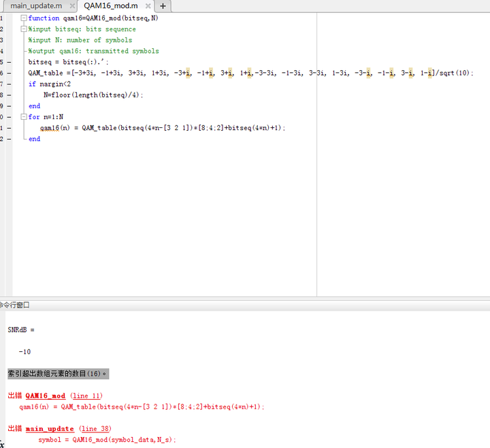Click 'N=floor(length(bitseq)/4);' code

pyautogui.click(x=93, y=95)
